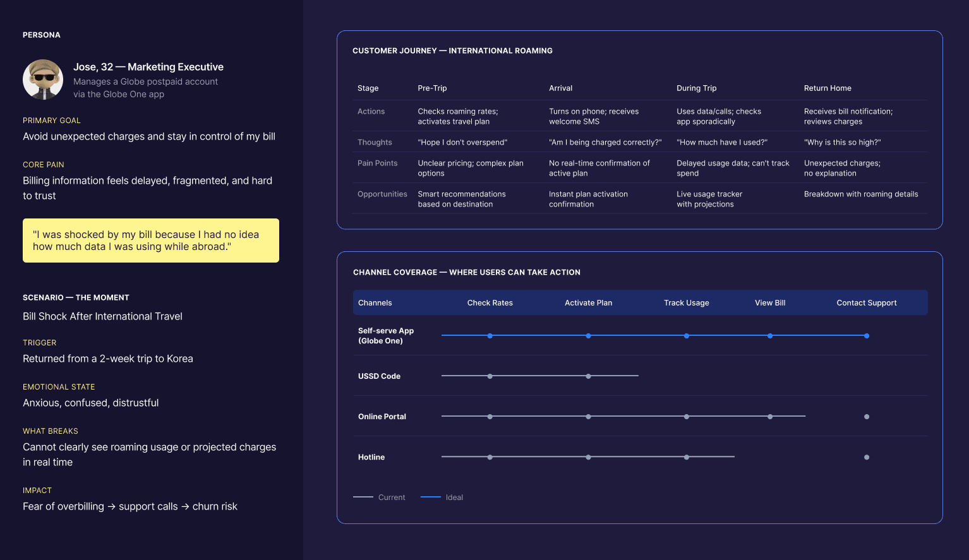
Task: Click the Pain Points row label
Action: pyautogui.click(x=377, y=164)
